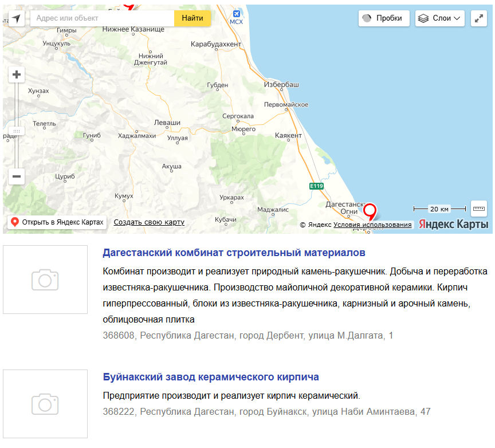Click the Цуриб label on map
This screenshot has width=495, height=448.
tap(65, 176)
